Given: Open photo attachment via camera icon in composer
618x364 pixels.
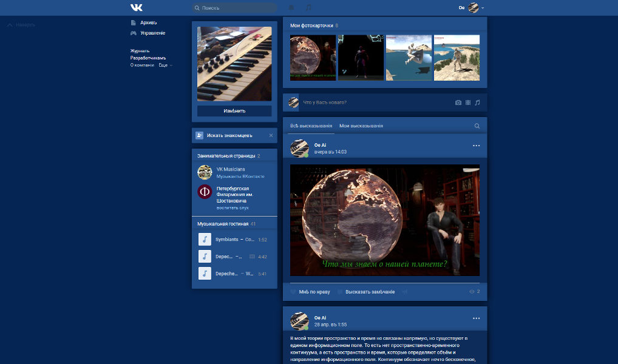Looking at the screenshot, I should point(458,103).
